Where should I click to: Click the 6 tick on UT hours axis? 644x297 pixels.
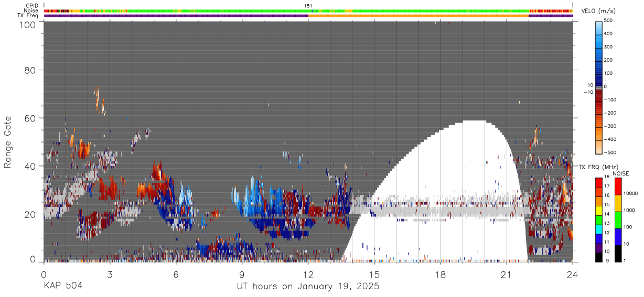pos(176,274)
